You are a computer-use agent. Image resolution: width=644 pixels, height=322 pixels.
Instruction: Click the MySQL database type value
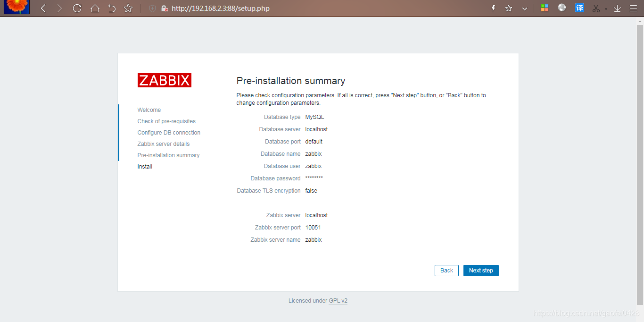314,117
